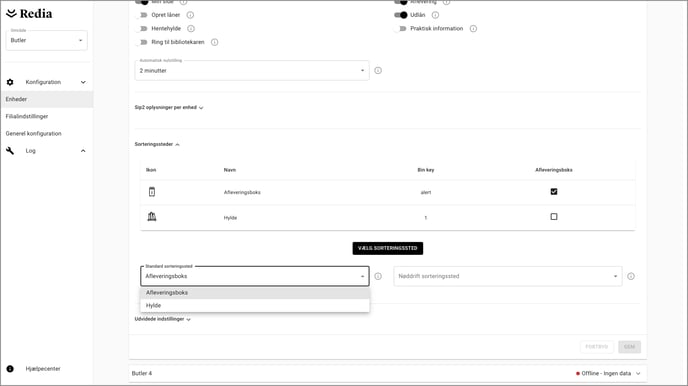Select Hylde name cell in table
This screenshot has width=688, height=386.
(x=230, y=218)
